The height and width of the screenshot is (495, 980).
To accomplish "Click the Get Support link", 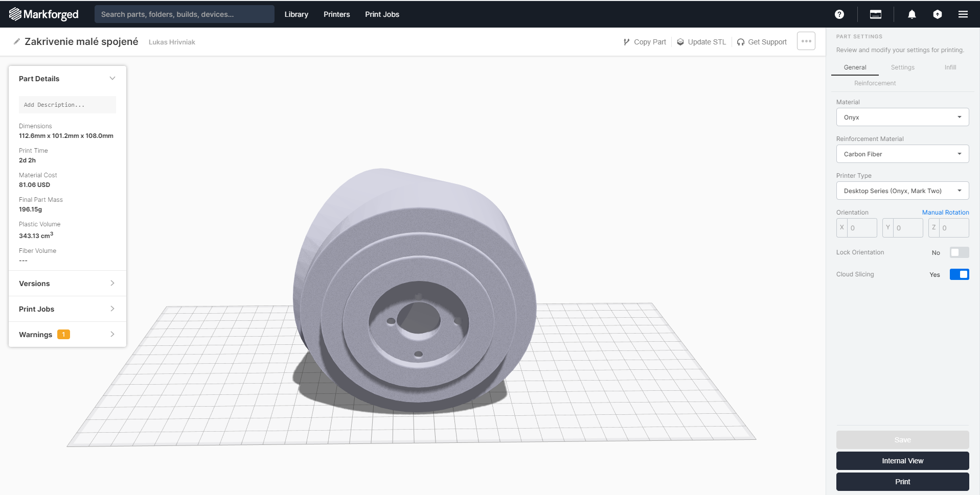I will pyautogui.click(x=762, y=42).
